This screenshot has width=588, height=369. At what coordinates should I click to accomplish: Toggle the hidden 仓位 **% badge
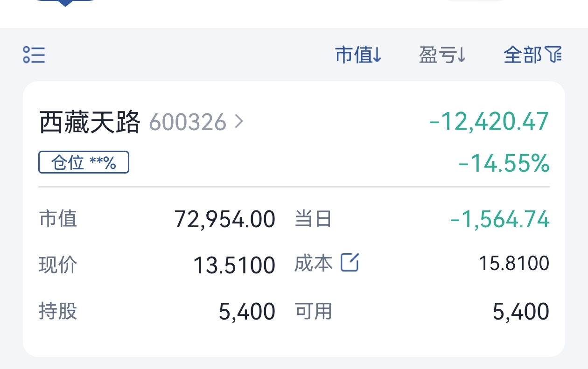(84, 163)
